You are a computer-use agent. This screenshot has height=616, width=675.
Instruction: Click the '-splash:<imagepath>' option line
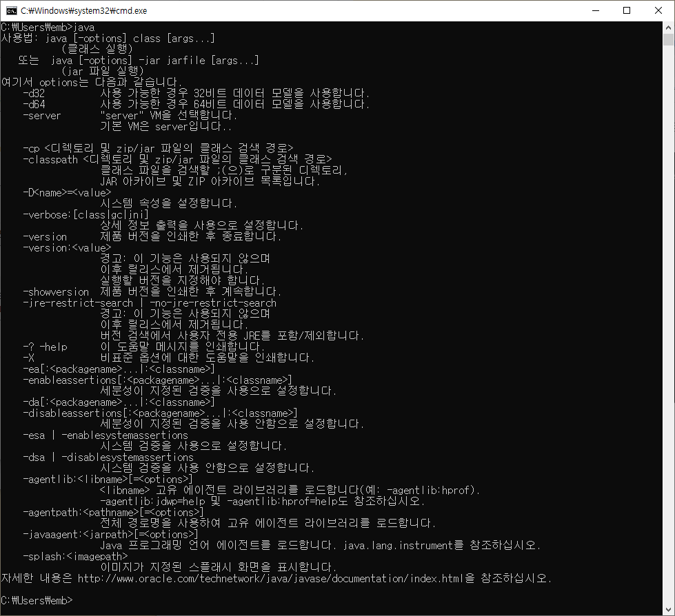point(75,556)
